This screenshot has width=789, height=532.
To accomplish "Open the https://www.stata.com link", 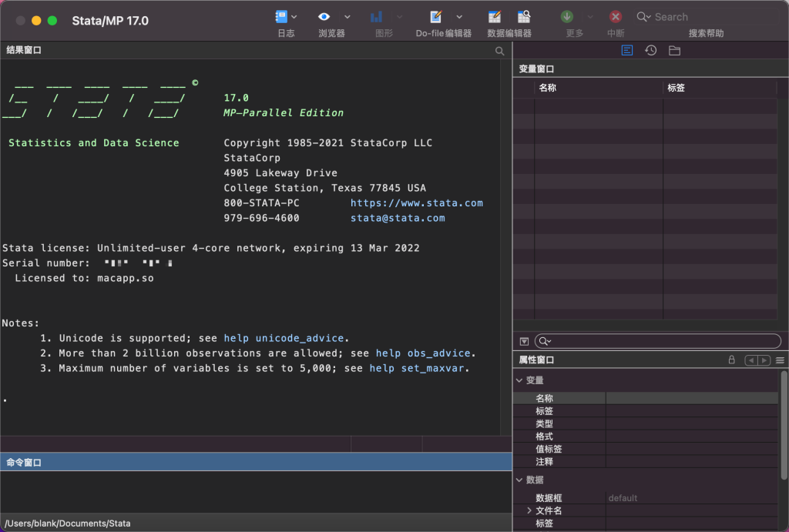I will (x=416, y=203).
